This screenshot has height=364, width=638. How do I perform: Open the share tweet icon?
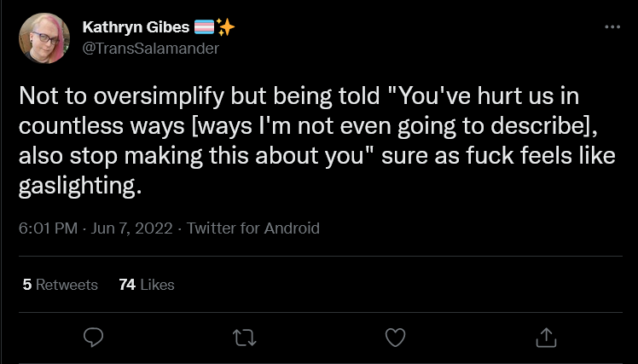coord(546,338)
